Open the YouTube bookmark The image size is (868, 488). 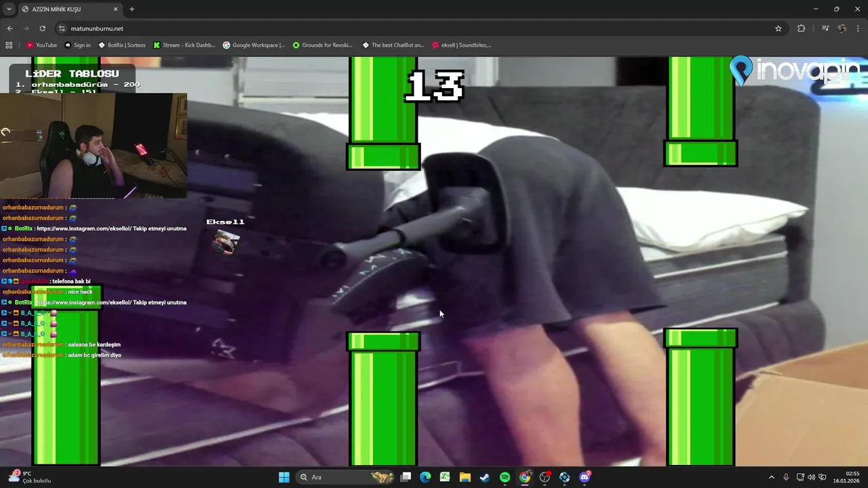click(41, 45)
